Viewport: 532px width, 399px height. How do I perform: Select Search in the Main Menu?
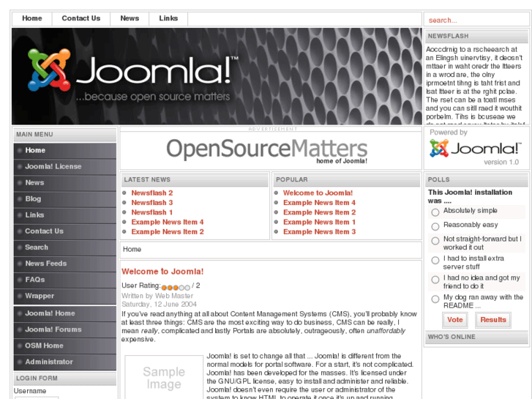[65, 247]
